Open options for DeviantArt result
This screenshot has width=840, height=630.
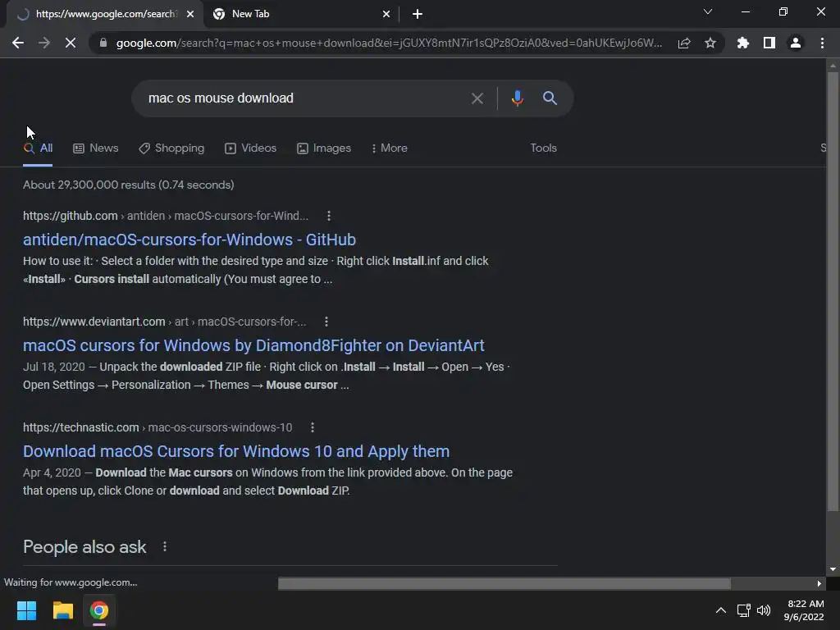(x=326, y=322)
